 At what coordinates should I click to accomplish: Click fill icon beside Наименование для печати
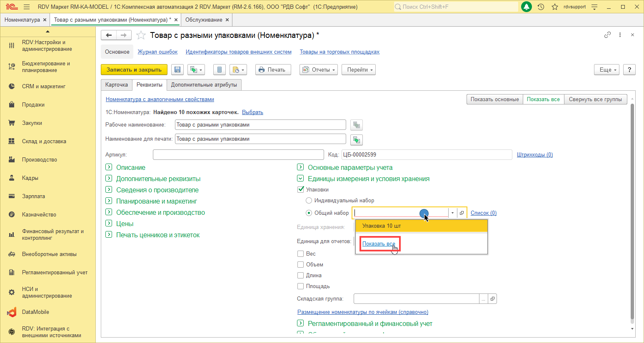click(x=357, y=139)
